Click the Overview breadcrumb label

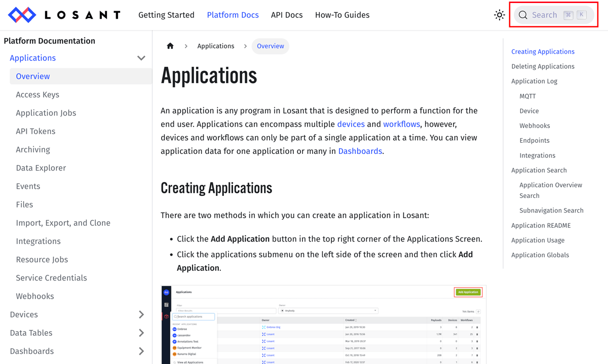click(x=270, y=46)
